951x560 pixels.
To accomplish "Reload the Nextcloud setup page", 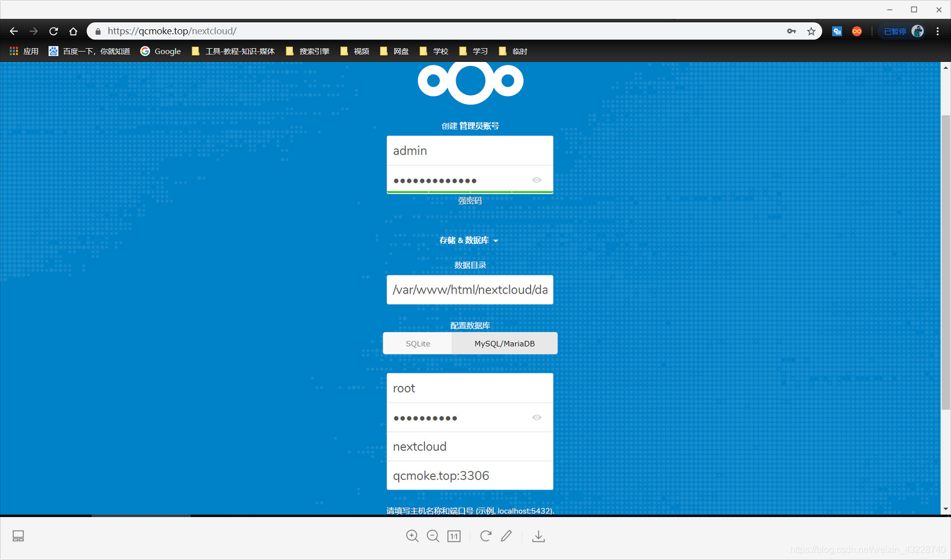I will coord(53,31).
